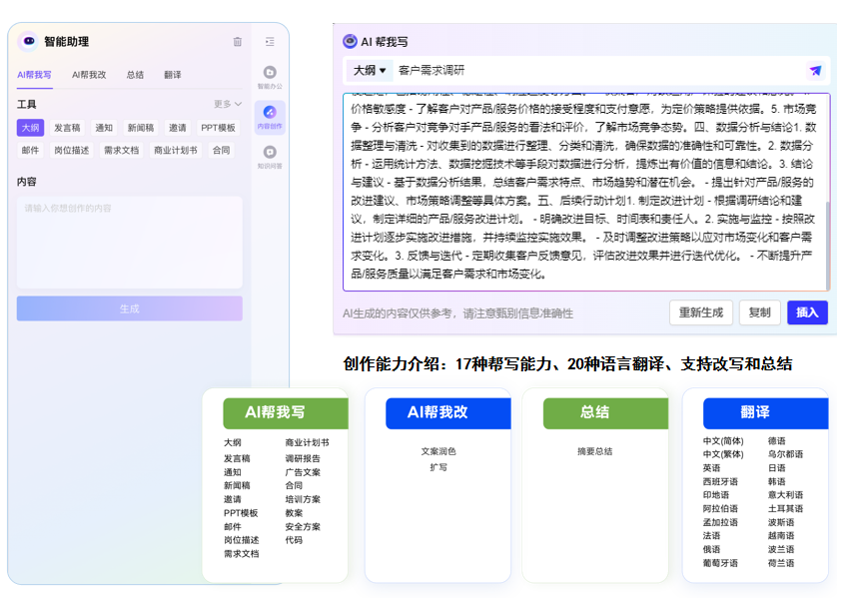Click the 复制 button
Viewport: 868px width, 599px height.
pos(761,312)
